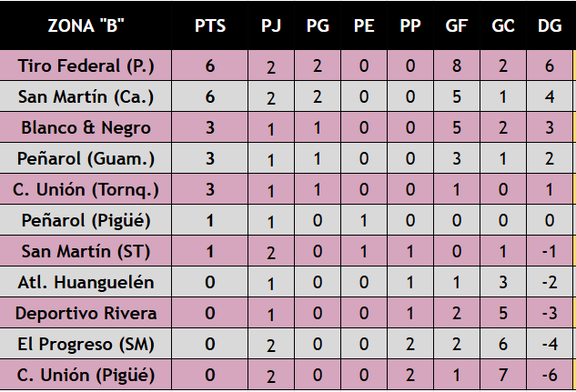Select the C. Unión (Pigüé) team cell
This screenshot has width=576, height=392.
pyautogui.click(x=86, y=375)
